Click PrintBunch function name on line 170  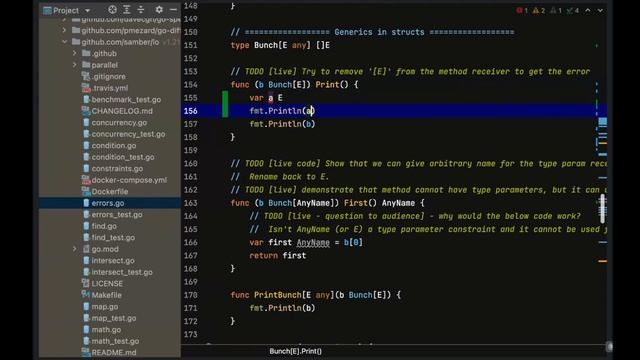(x=278, y=295)
